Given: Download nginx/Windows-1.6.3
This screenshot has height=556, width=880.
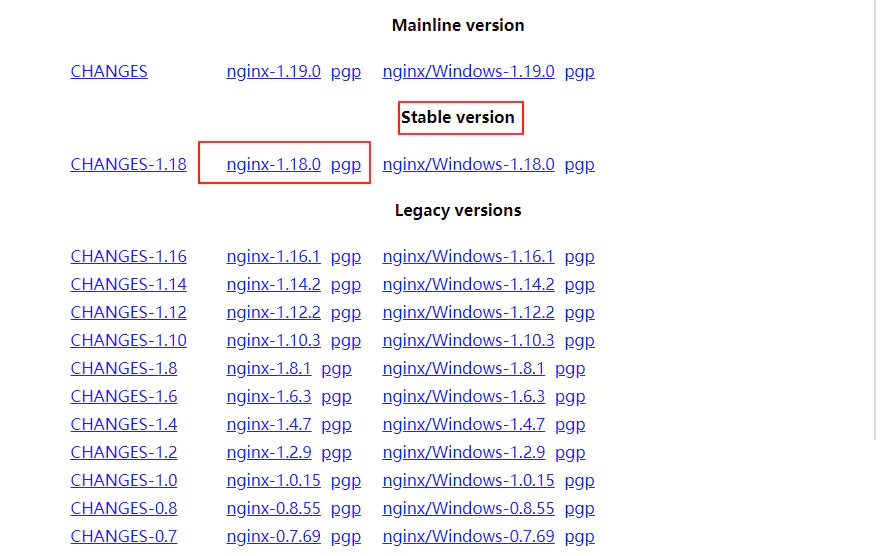Looking at the screenshot, I should (x=464, y=397).
